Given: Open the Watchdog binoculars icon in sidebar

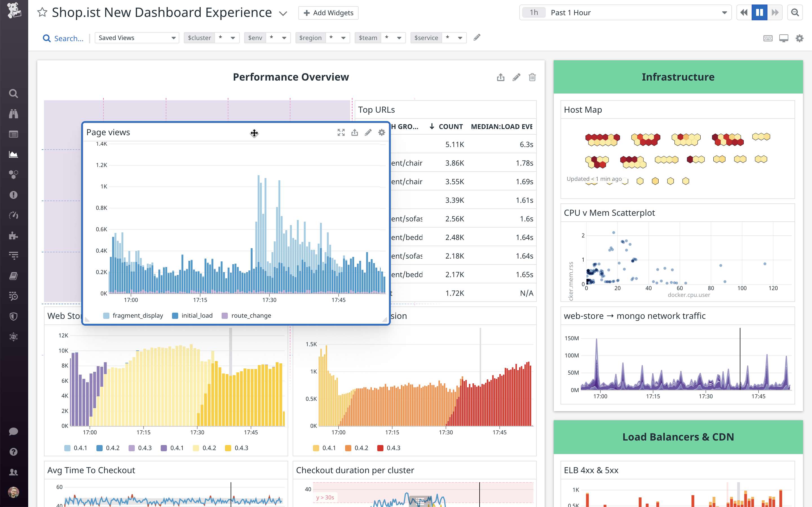Looking at the screenshot, I should point(14,114).
